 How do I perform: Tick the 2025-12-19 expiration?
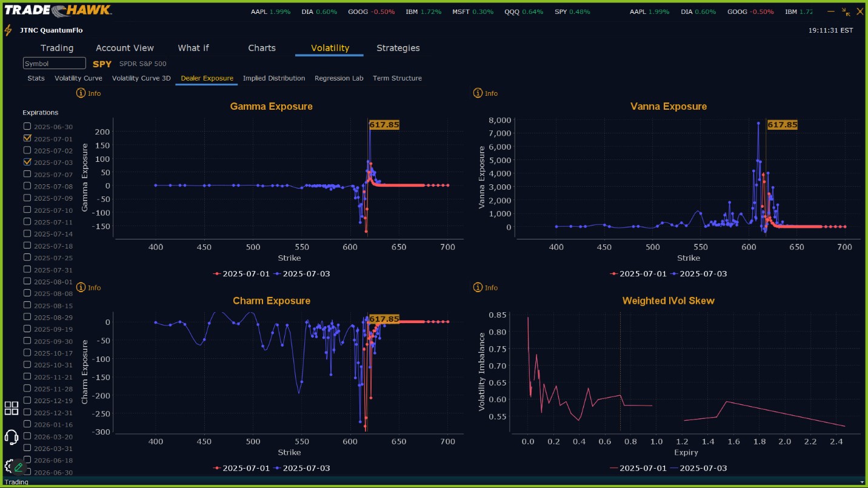(x=27, y=400)
